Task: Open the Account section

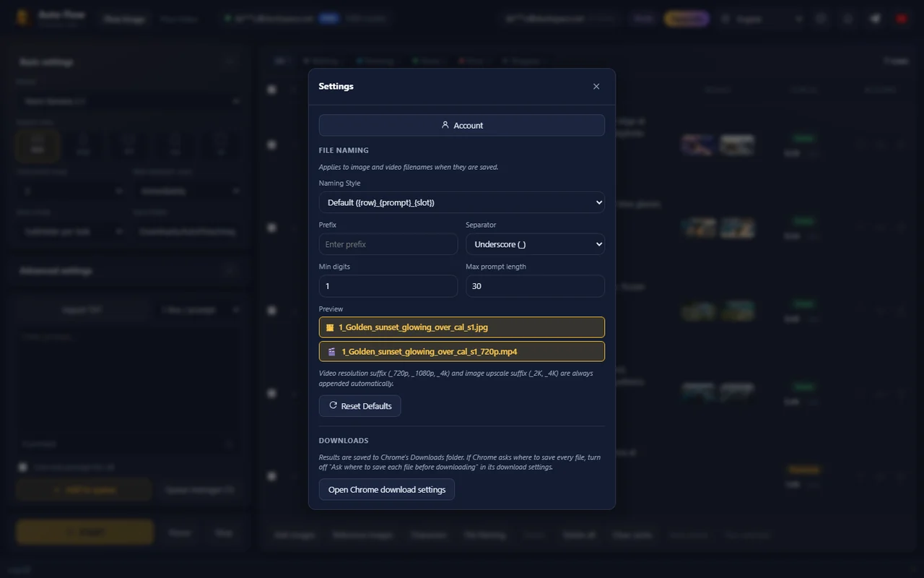Action: coord(462,125)
